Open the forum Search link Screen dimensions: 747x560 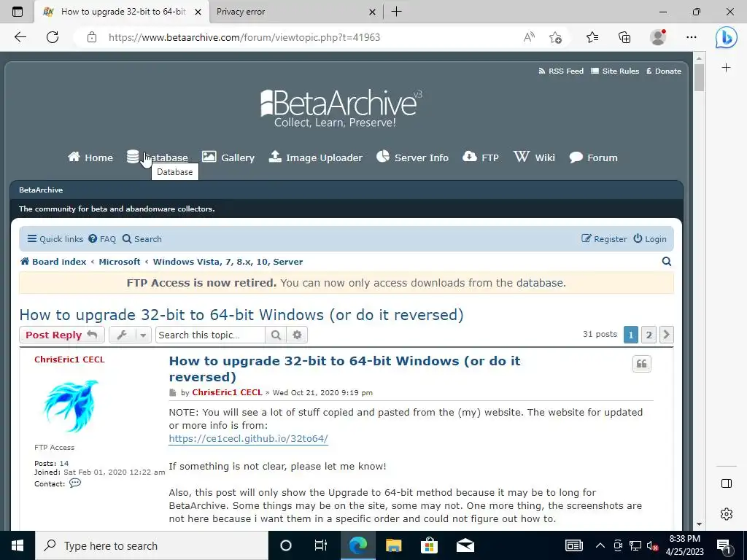[x=142, y=239]
